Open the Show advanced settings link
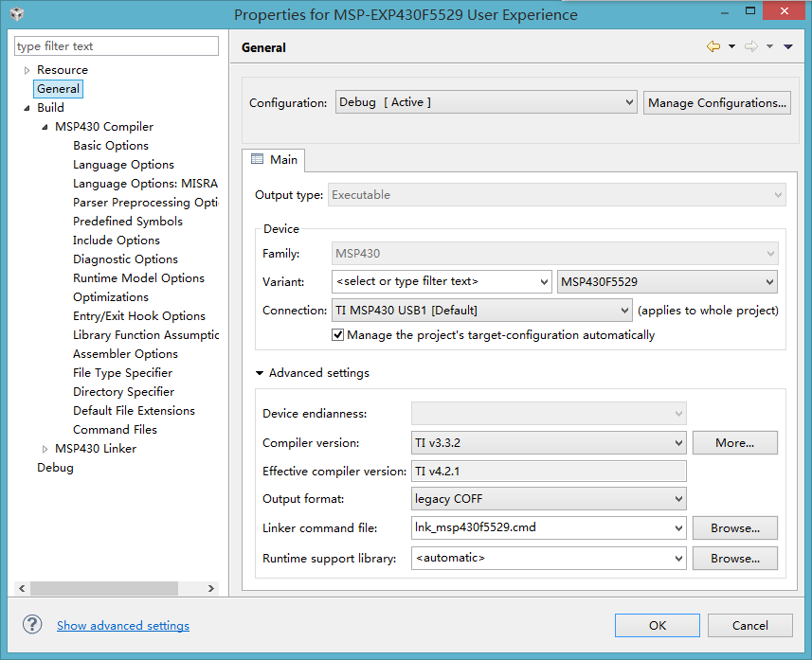This screenshot has width=812, height=660. pos(123,626)
